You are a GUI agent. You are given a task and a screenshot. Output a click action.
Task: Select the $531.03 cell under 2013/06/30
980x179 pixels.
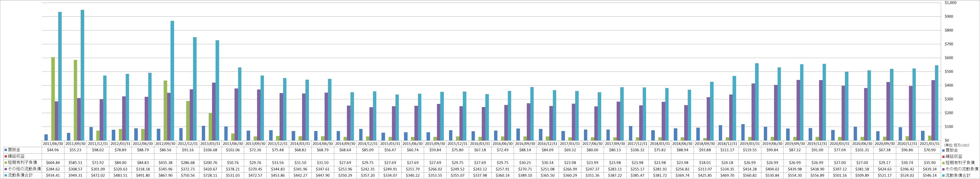pos(233,176)
